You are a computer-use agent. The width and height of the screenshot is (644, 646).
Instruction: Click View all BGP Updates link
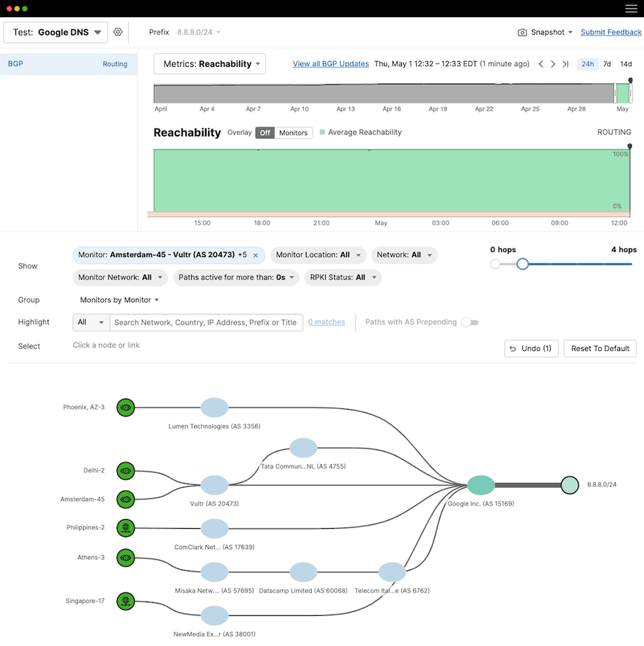(330, 64)
